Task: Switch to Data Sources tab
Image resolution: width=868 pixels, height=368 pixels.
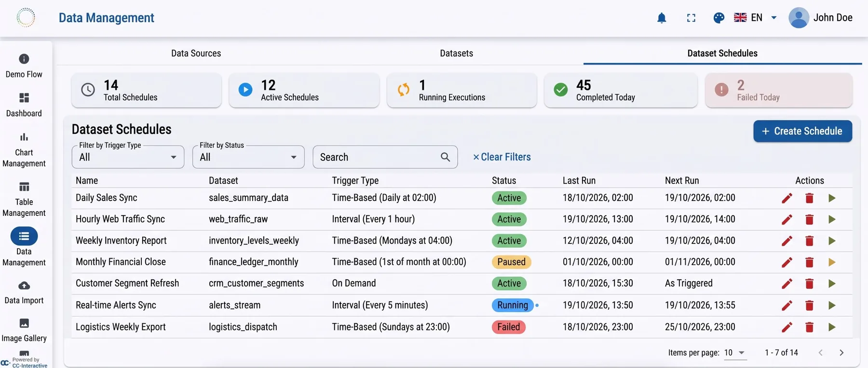Action: (x=196, y=53)
